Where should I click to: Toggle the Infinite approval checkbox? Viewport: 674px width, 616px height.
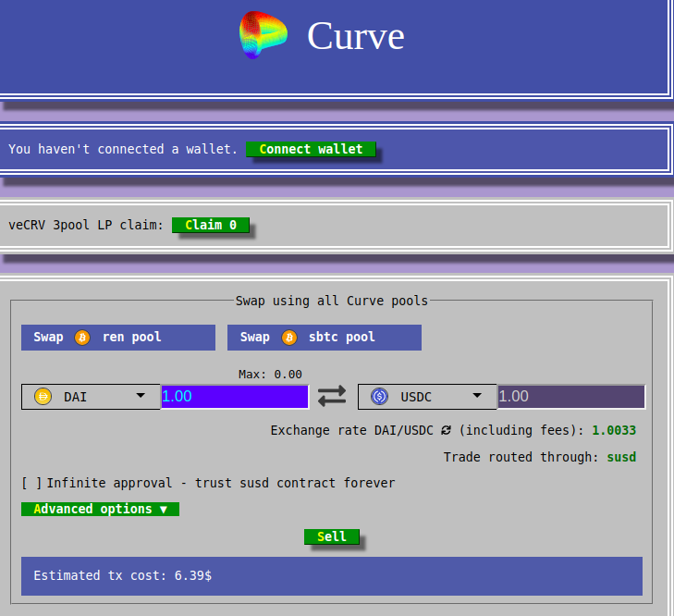(x=31, y=483)
